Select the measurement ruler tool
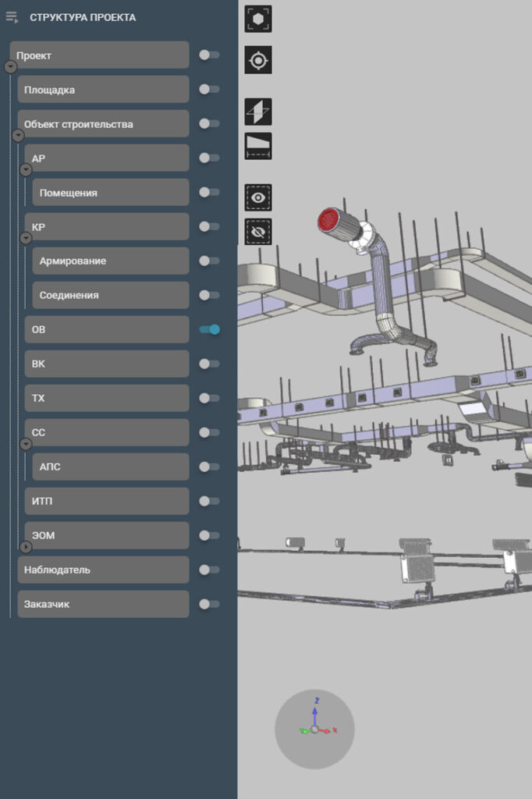This screenshot has width=532, height=799. (258, 146)
